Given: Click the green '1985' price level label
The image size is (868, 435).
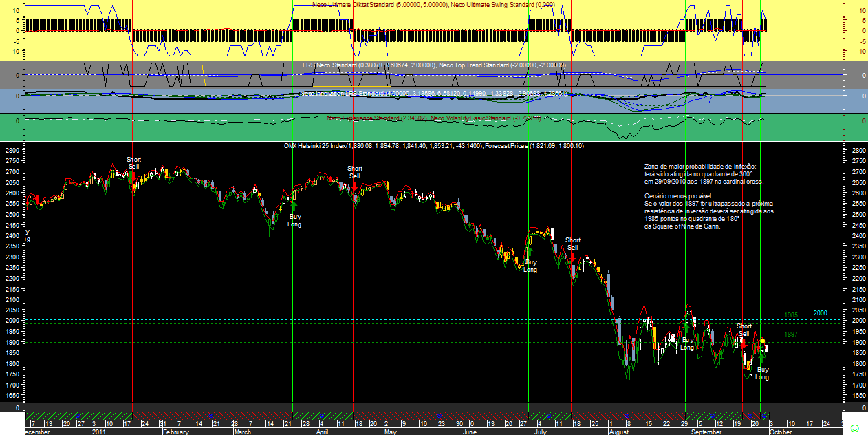Looking at the screenshot, I should [x=792, y=315].
